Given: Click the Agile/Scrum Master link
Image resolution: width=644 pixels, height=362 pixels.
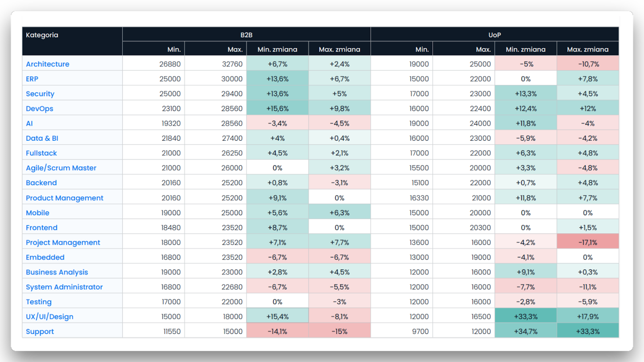Looking at the screenshot, I should 61,168.
